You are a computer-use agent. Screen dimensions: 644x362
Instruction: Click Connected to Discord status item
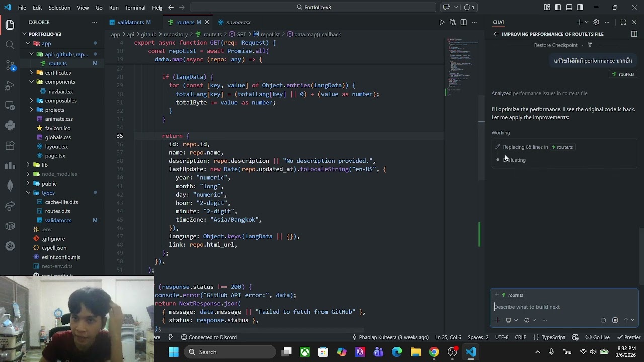(x=209, y=337)
